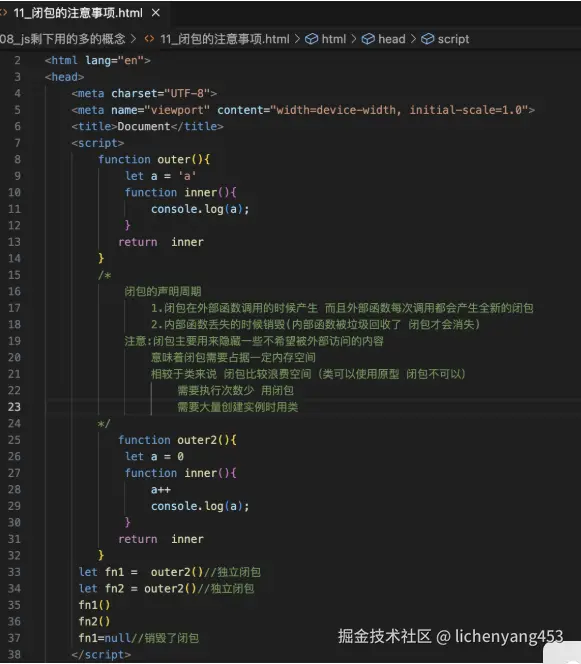
Task: Click comment 意味着闭包需要占据一定内存空间
Action: pos(233,358)
